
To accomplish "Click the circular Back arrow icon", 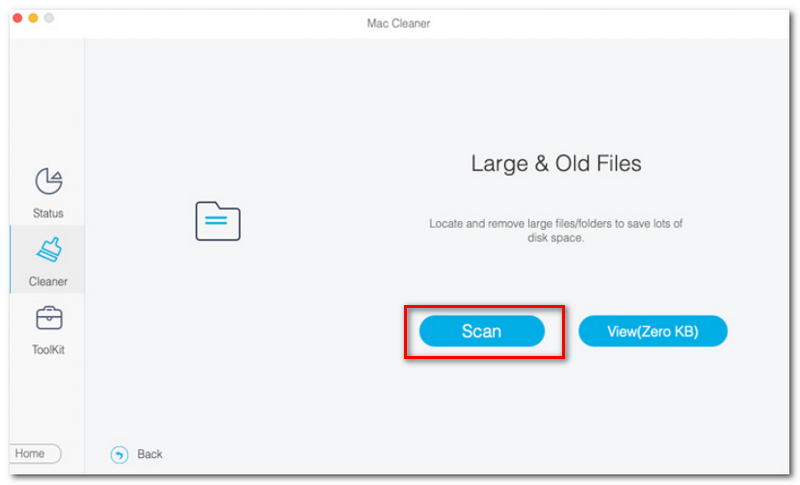I will pos(119,454).
